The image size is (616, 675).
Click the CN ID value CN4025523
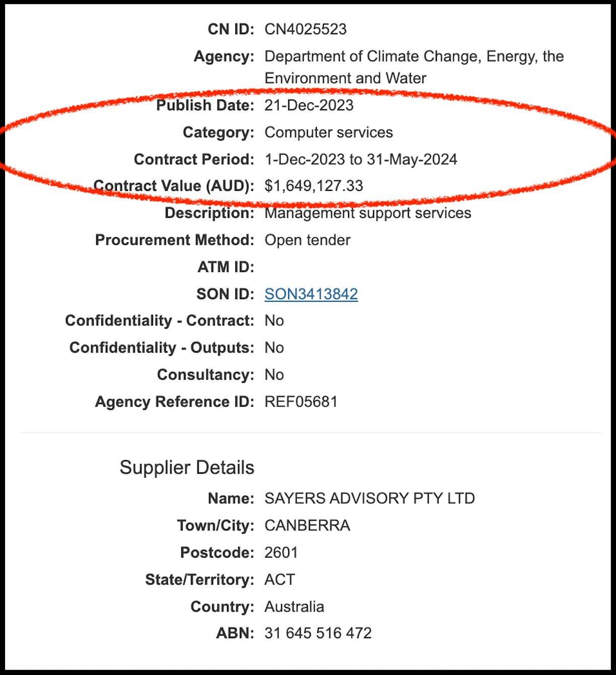point(305,29)
